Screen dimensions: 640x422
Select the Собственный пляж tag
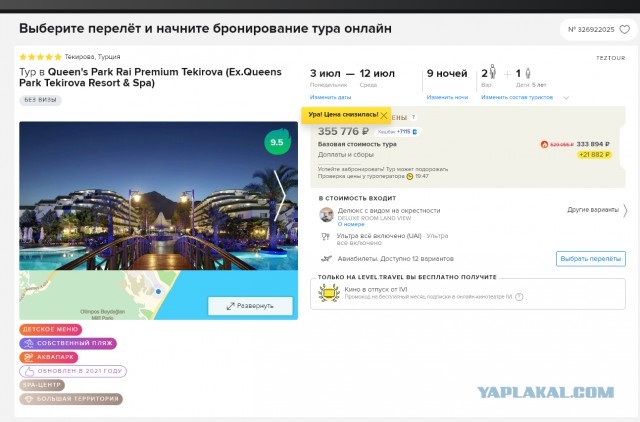click(68, 343)
